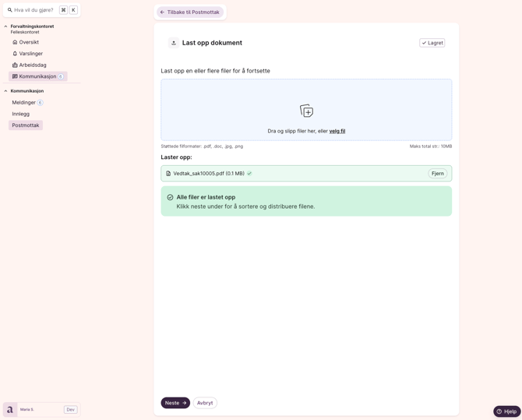This screenshot has height=420, width=522.
Task: Remove Vedtak_sak10005.pdf with Fjern
Action: coord(437,174)
